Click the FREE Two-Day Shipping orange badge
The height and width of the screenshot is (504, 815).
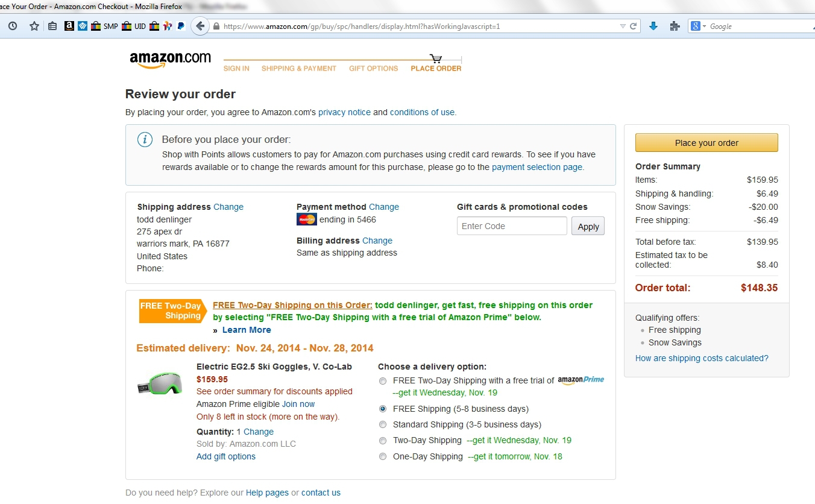[x=172, y=311]
